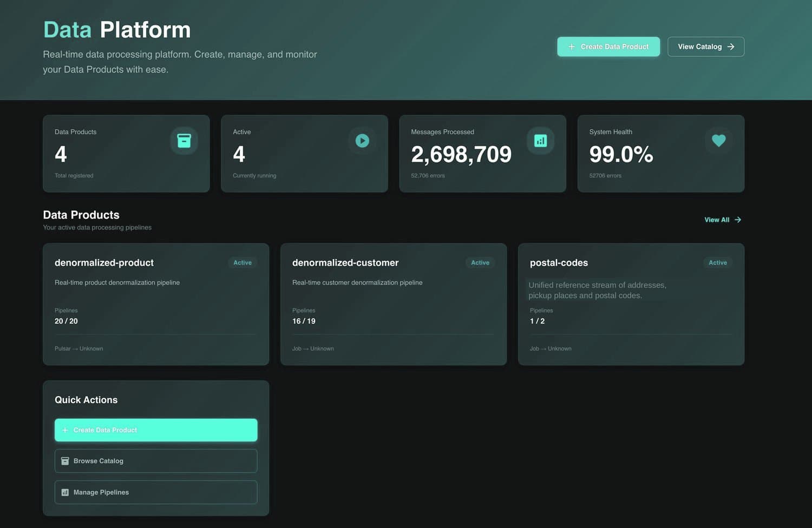Click the heart icon in System Health card
Viewport: 812px width, 528px height.
pyautogui.click(x=718, y=141)
